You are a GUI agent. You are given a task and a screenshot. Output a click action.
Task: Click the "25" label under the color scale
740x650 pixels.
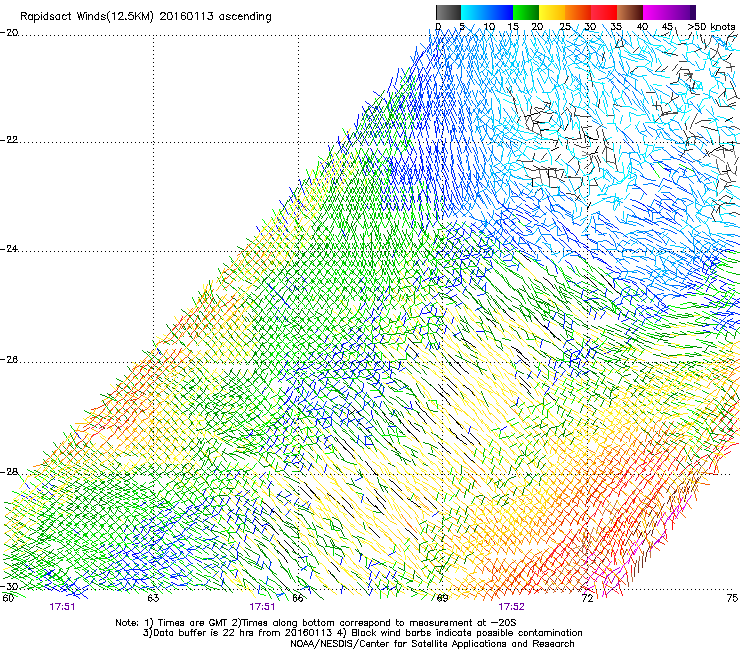click(565, 26)
